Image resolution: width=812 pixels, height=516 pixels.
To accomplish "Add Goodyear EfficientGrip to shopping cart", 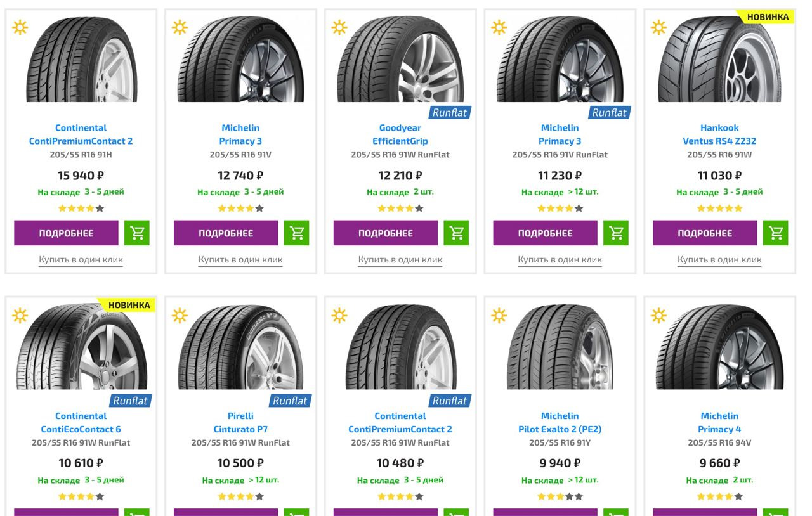I will point(456,233).
